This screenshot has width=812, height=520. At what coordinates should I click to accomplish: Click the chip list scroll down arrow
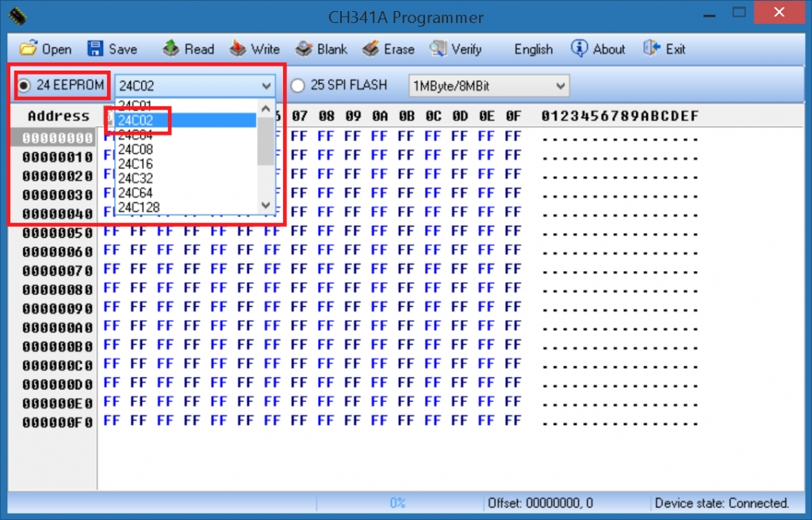[266, 205]
